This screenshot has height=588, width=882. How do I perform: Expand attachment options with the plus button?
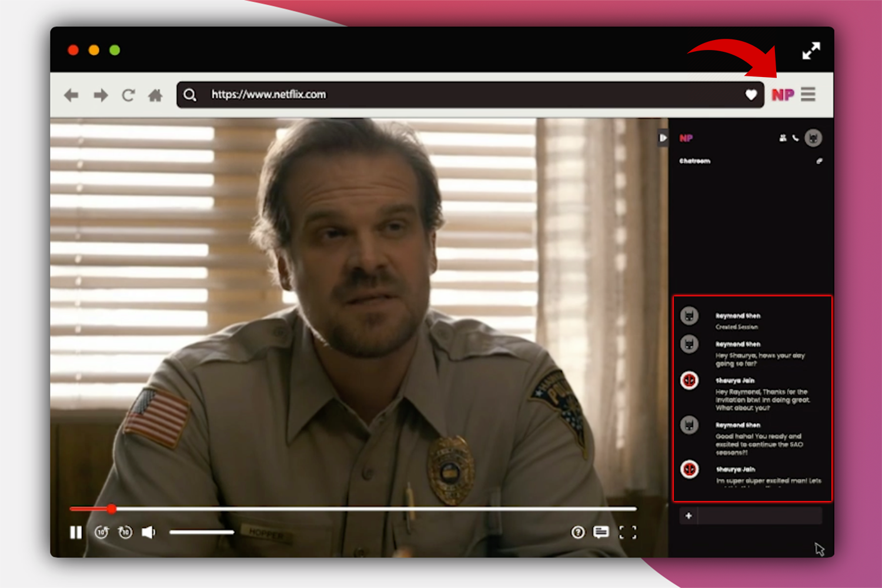pos(688,516)
